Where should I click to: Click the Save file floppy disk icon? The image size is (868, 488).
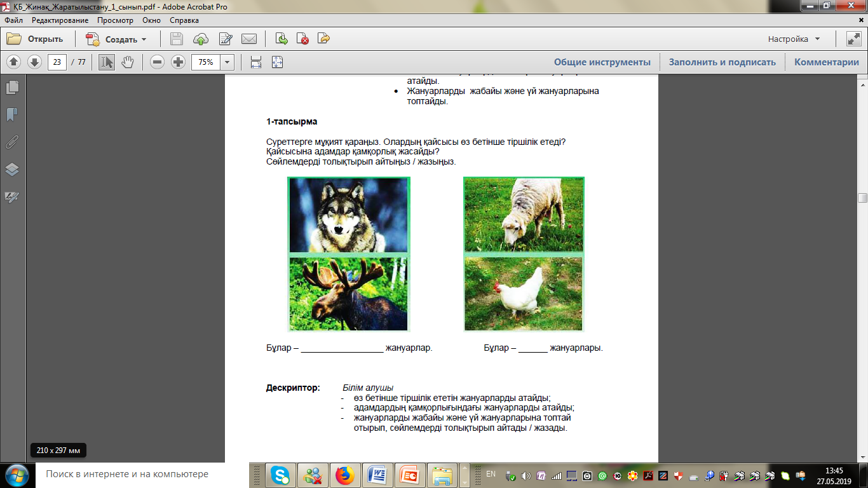pos(177,39)
